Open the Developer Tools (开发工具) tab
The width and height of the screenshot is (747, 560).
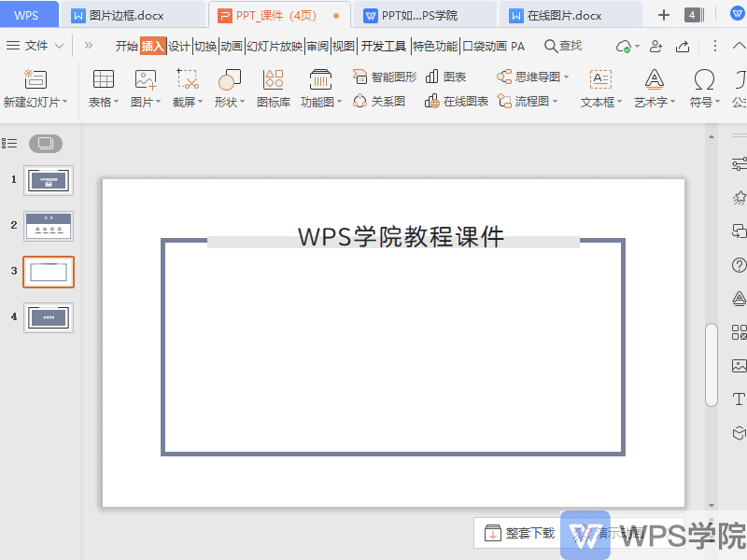(x=384, y=46)
